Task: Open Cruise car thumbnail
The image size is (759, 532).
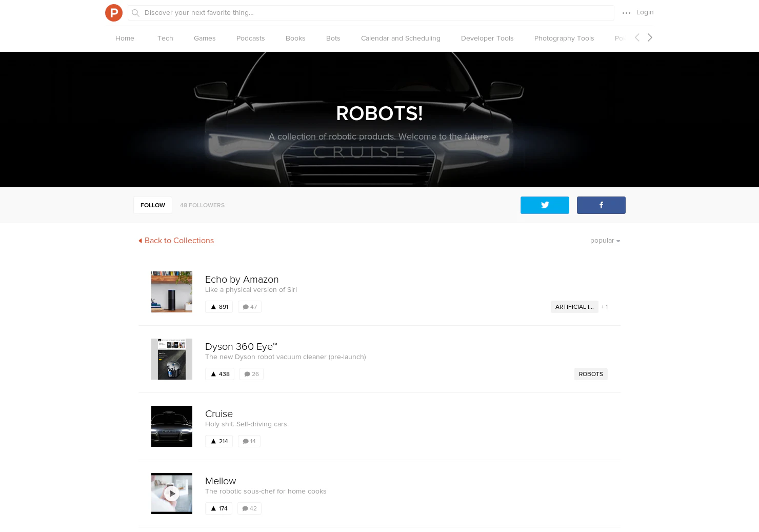Action: tap(172, 426)
